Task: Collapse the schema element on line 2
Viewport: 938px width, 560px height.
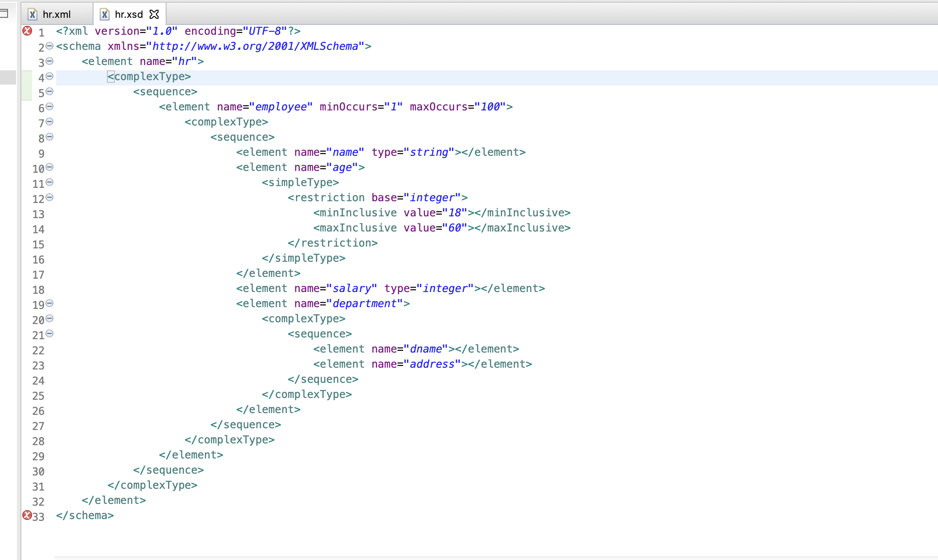Action: (50, 46)
